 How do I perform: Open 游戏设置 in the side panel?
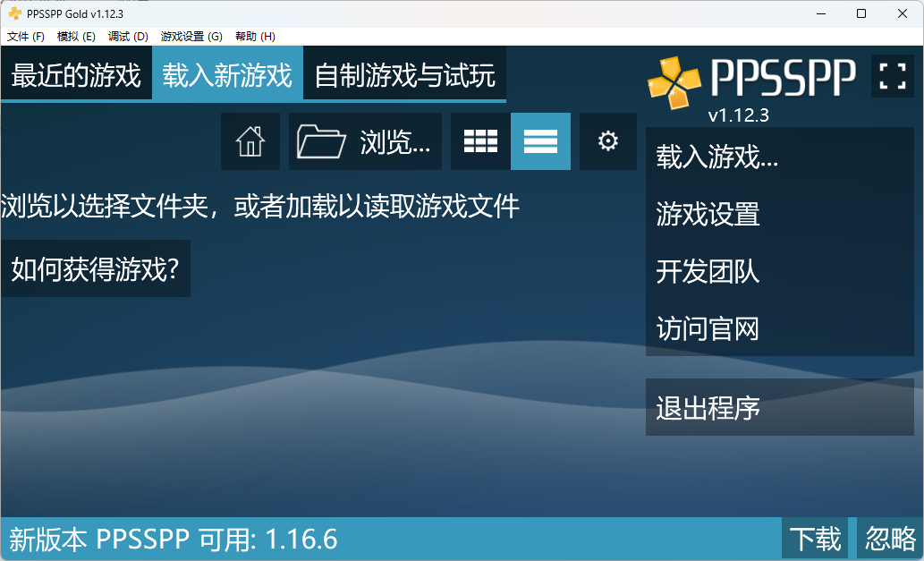(x=780, y=214)
